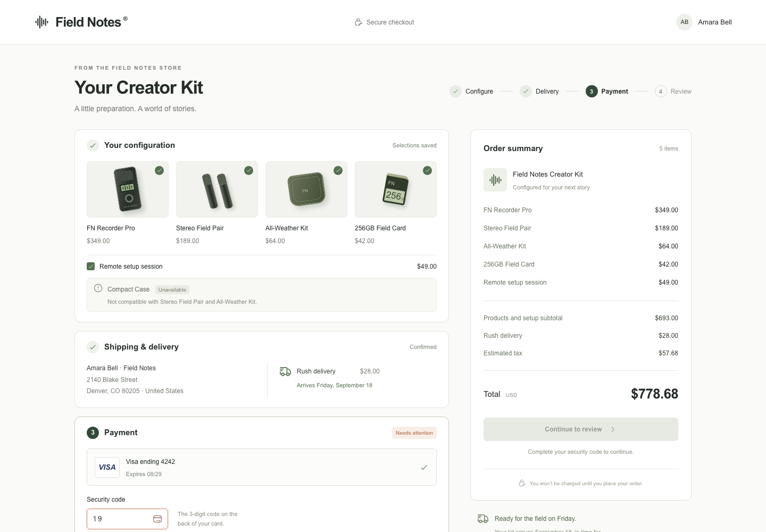
Task: Click the VISA card logo
Action: click(107, 467)
